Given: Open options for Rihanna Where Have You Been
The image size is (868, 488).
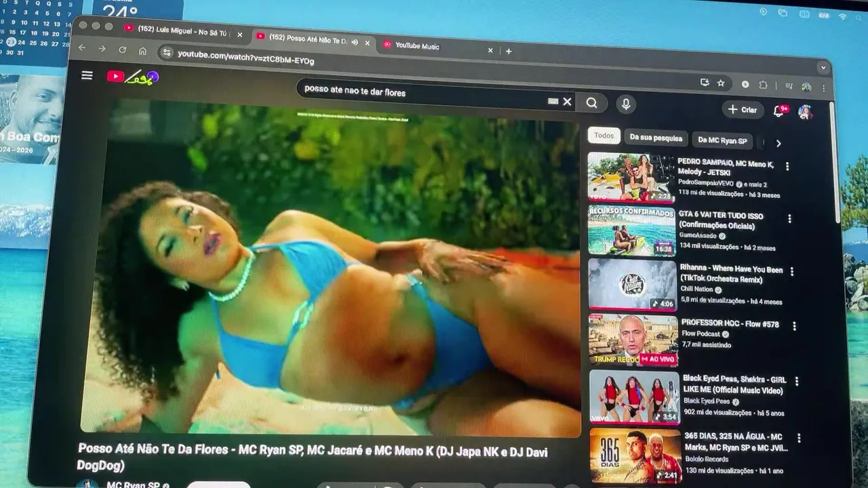Looking at the screenshot, I should point(791,271).
